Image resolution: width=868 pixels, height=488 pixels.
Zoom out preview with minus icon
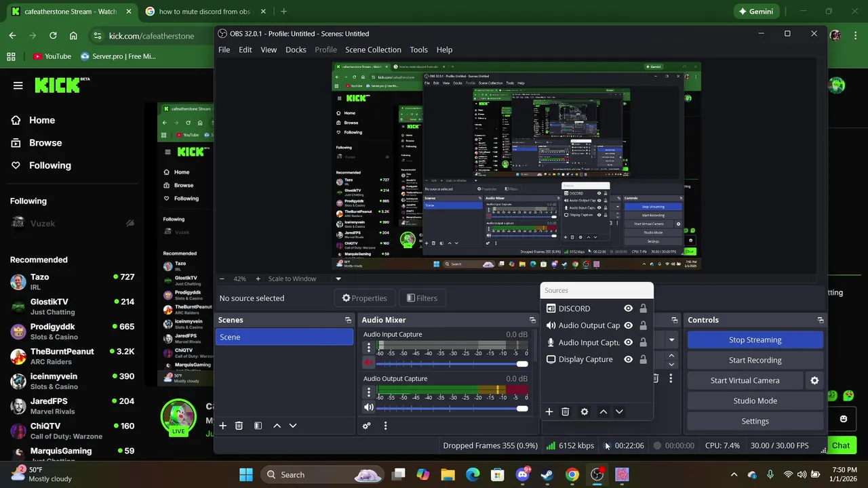coord(222,279)
